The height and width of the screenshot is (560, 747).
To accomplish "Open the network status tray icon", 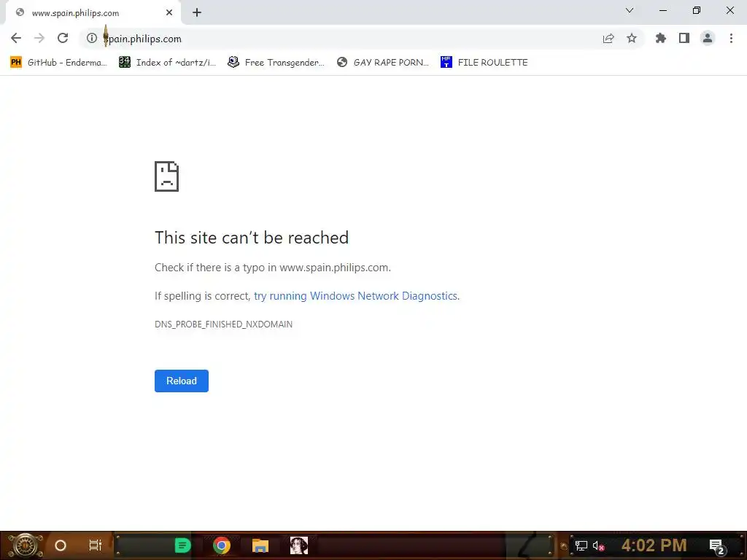I will [x=581, y=545].
